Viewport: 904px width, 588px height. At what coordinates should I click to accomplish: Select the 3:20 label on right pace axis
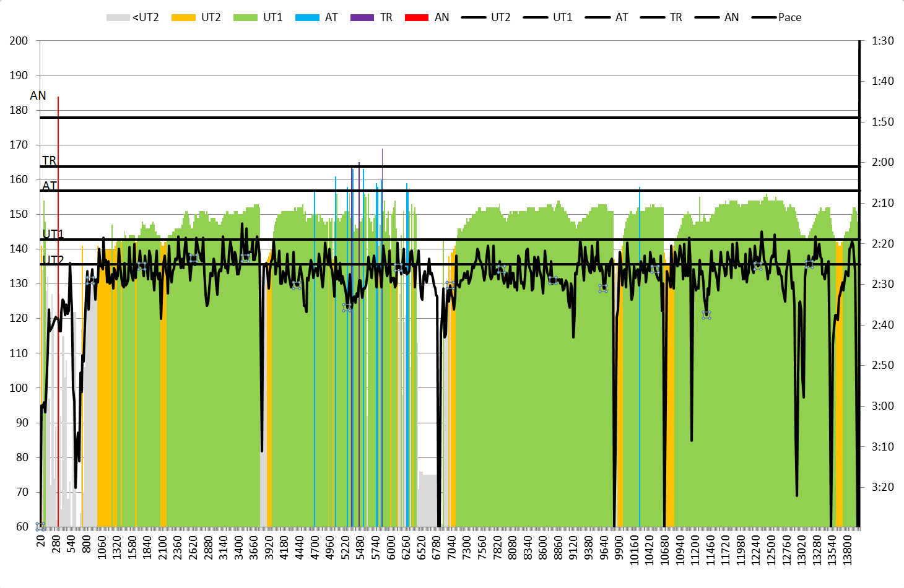[x=882, y=487]
